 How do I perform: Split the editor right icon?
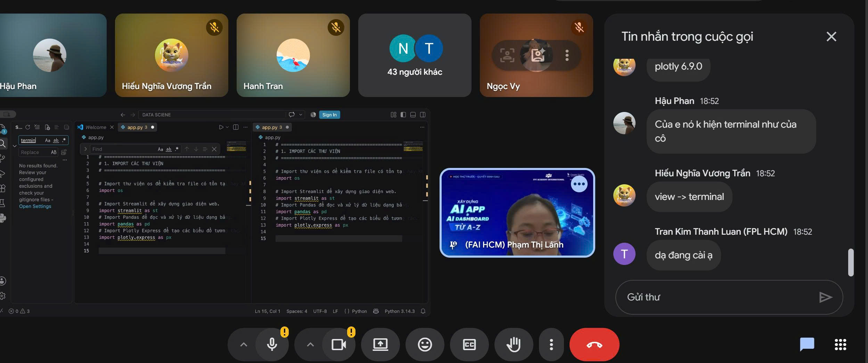(x=236, y=127)
